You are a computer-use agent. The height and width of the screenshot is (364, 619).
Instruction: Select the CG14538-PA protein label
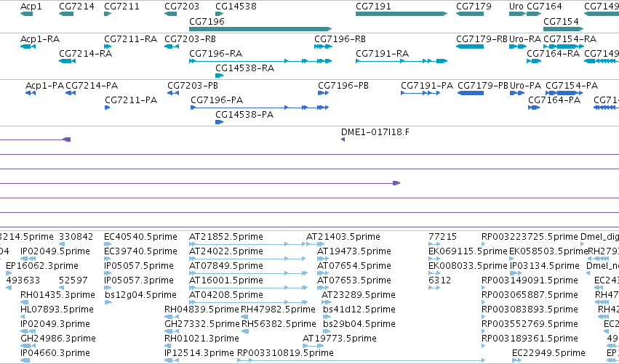coord(244,115)
